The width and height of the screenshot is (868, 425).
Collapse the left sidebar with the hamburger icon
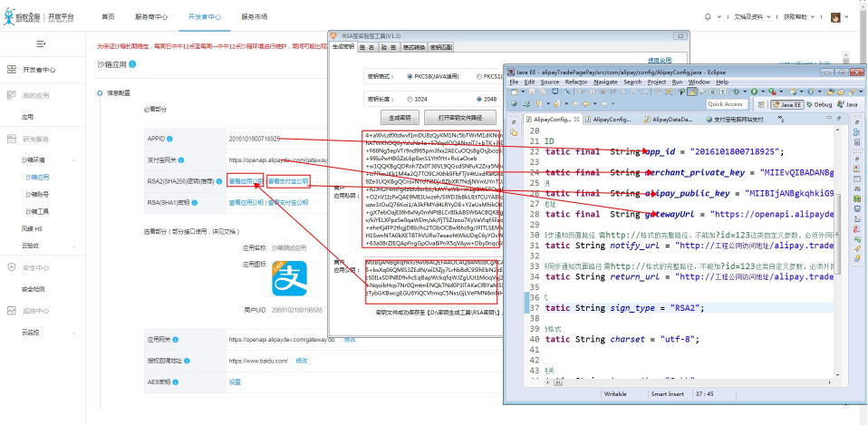[41, 43]
